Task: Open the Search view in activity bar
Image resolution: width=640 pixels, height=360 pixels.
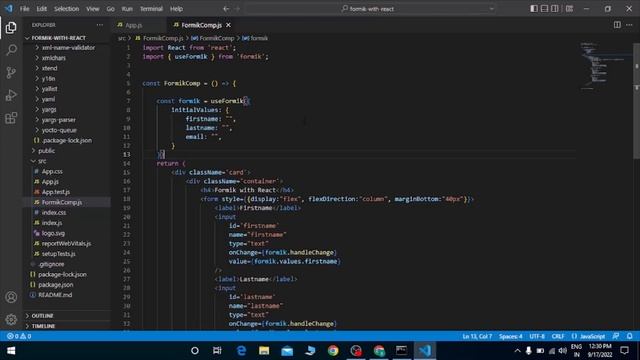Action: click(x=11, y=50)
